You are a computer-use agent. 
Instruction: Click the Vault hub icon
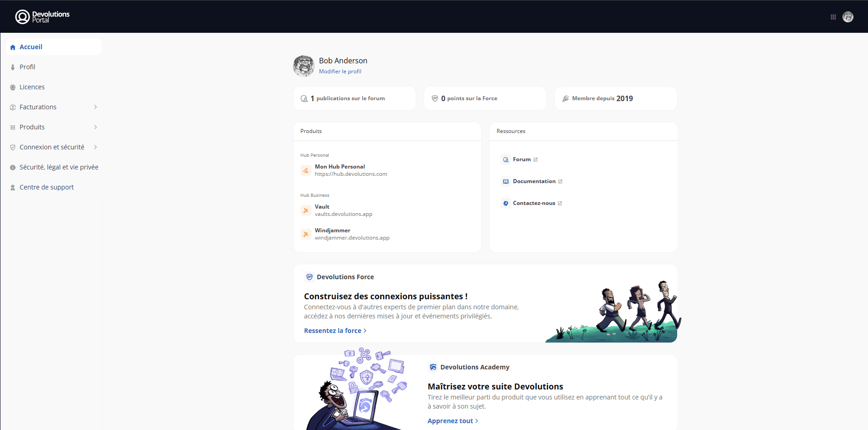click(x=306, y=210)
